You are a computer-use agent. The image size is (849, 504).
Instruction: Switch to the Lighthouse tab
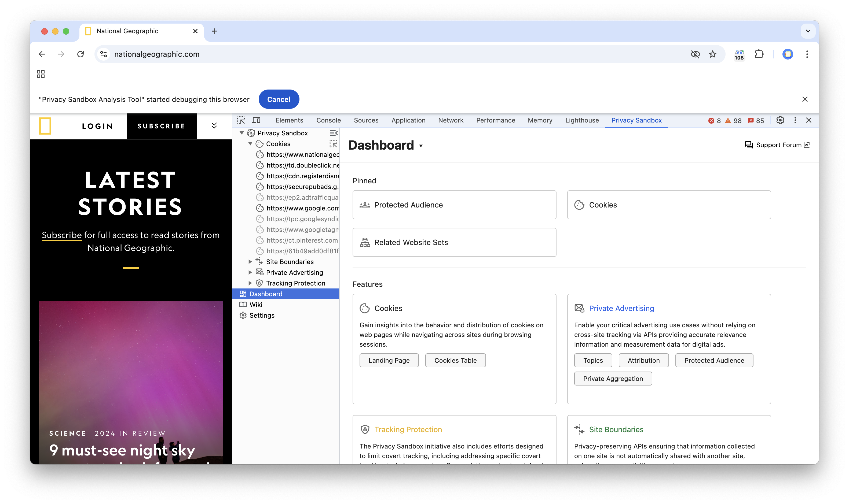pyautogui.click(x=582, y=120)
